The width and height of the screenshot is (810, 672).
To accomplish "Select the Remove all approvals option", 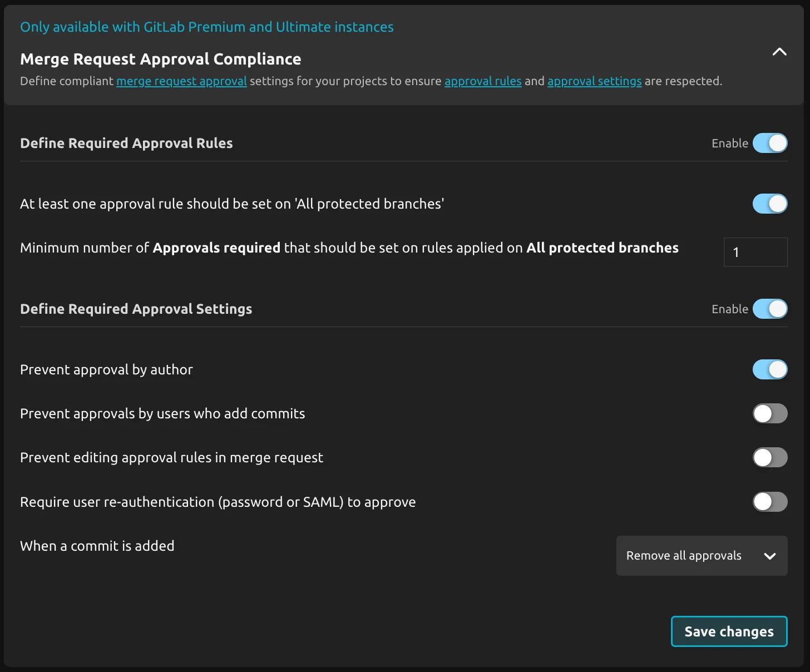I will click(683, 556).
